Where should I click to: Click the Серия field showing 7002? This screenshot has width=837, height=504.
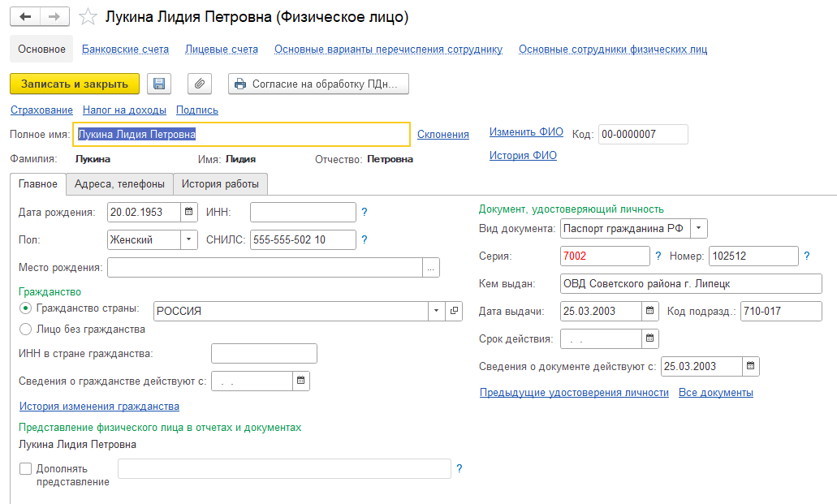605,256
